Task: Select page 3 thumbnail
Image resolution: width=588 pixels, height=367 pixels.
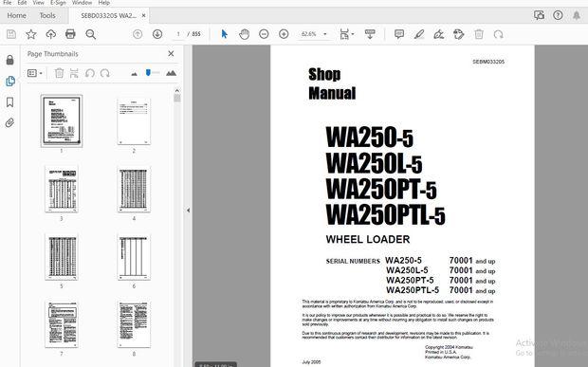Action: pos(62,189)
